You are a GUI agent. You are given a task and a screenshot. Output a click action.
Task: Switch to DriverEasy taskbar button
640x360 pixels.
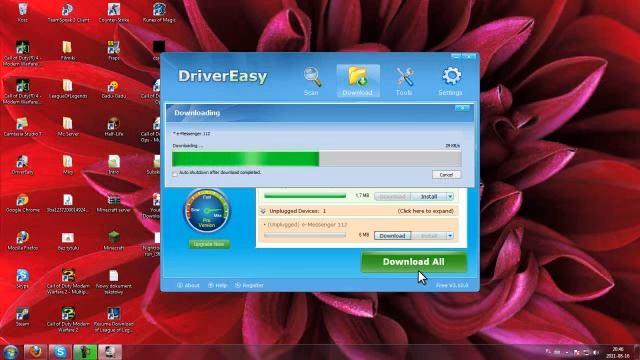(110, 352)
